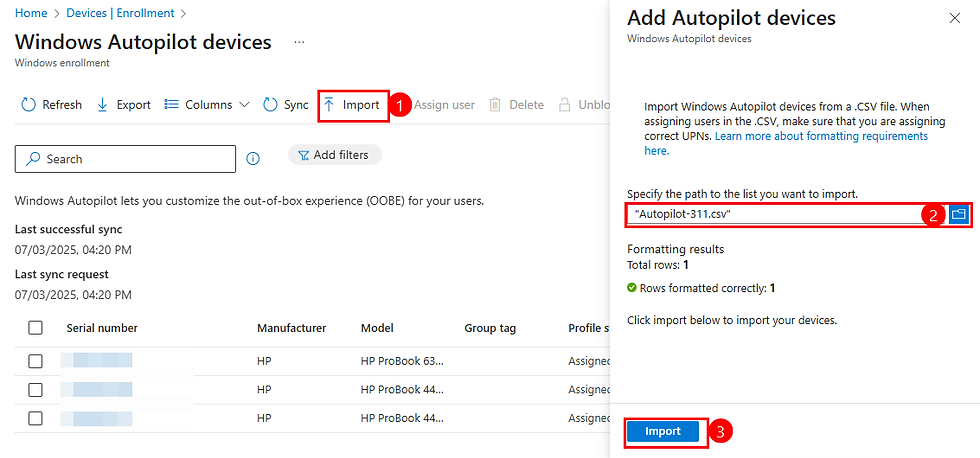Click the info icon next to Search

[x=252, y=159]
